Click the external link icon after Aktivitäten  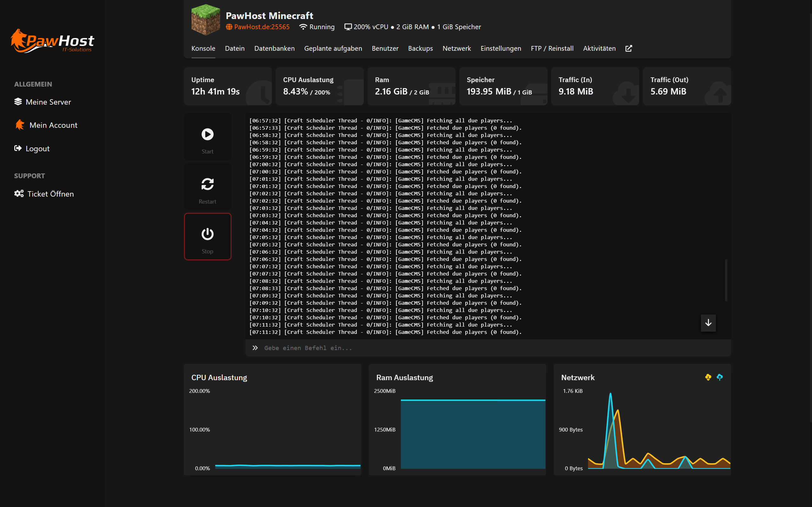coord(629,48)
